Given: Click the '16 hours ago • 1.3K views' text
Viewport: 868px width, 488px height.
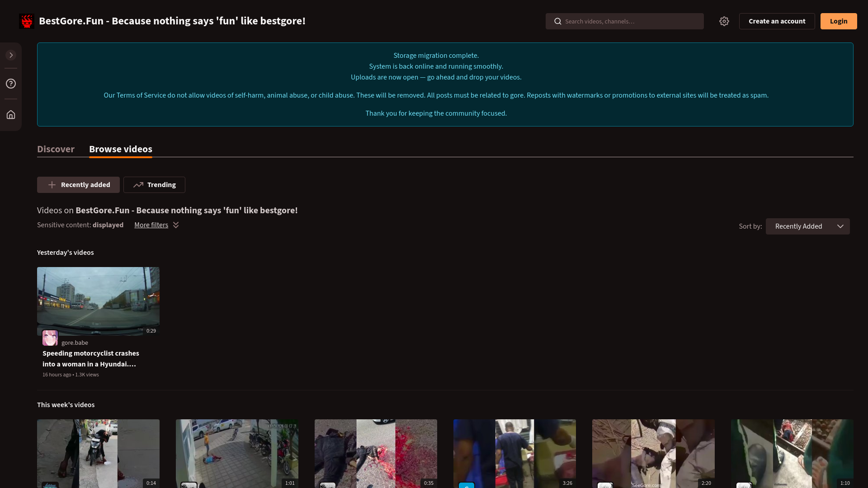Looking at the screenshot, I should click(x=71, y=375).
